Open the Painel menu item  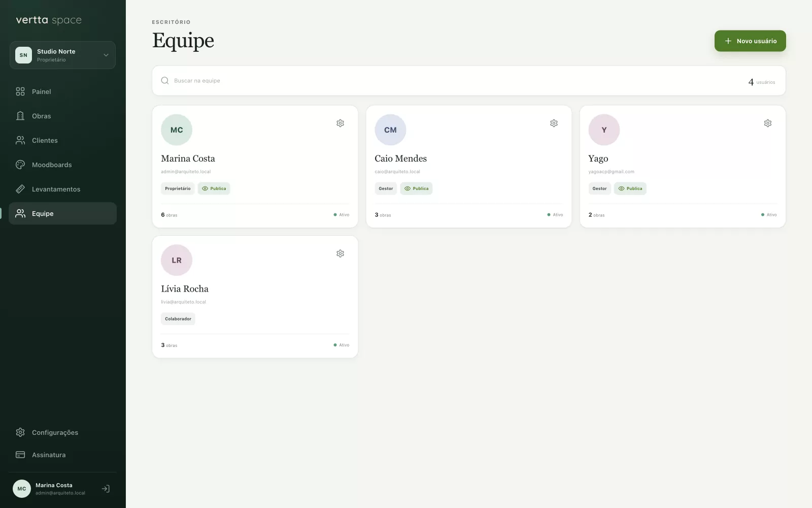(x=62, y=91)
